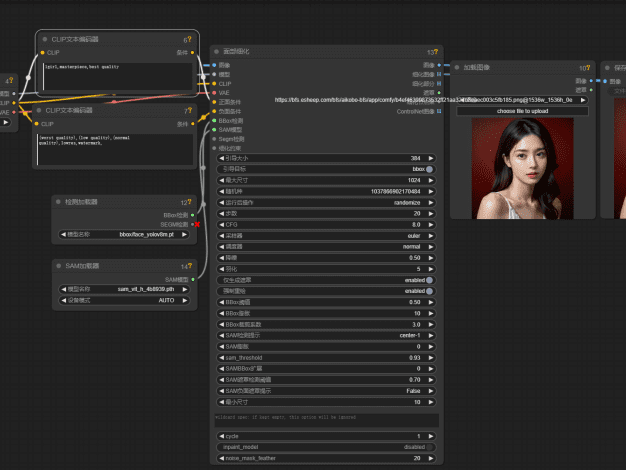The height and width of the screenshot is (470, 626).
Task: Open the randomize control mode dropdown
Action: tap(326, 202)
